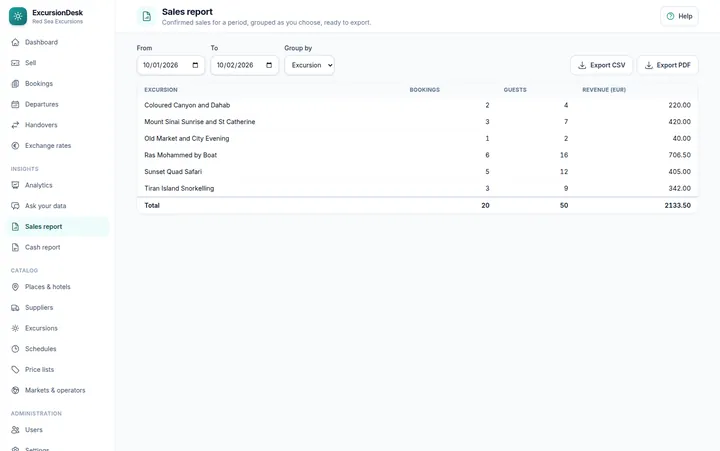This screenshot has height=451, width=720.
Task: Click the Exchange rates euro icon
Action: pos(15,146)
